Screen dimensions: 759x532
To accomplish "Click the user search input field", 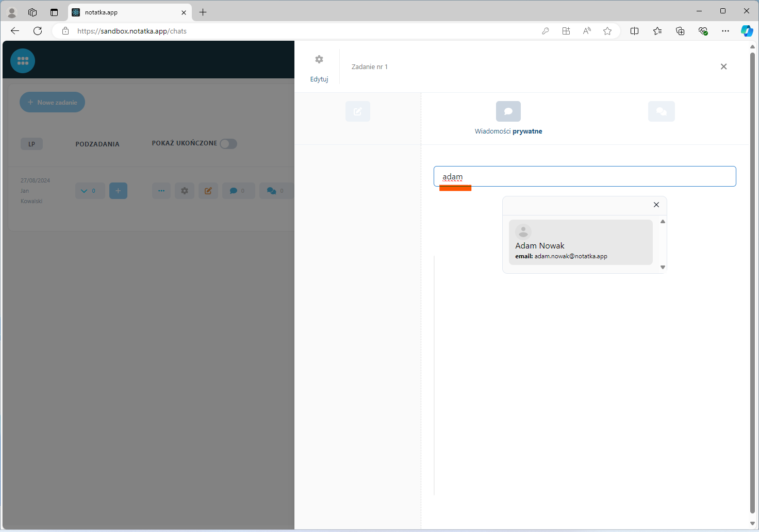I will (x=584, y=176).
